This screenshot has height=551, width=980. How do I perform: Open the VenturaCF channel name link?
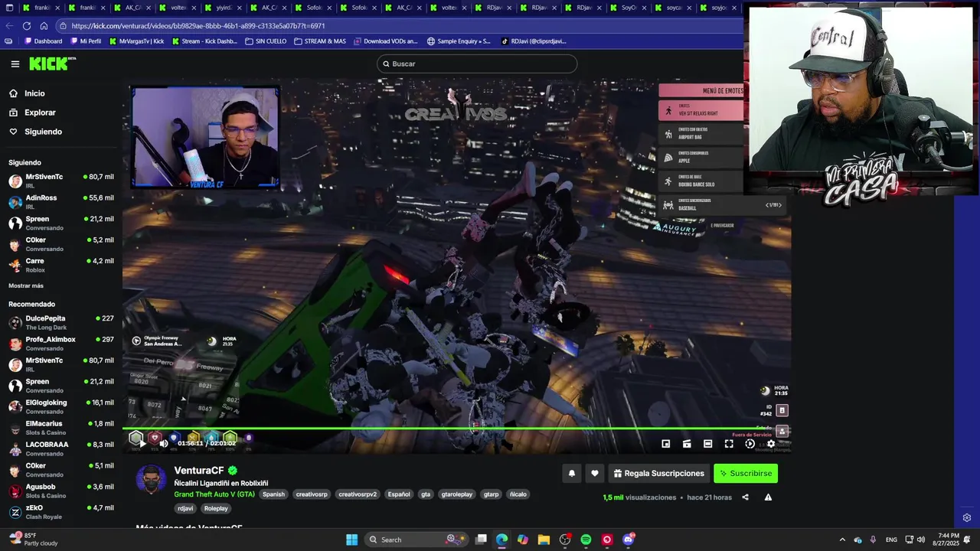point(199,471)
